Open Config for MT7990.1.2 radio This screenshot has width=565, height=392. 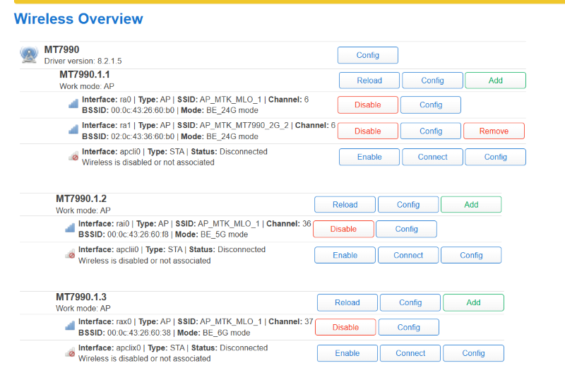coord(408,205)
